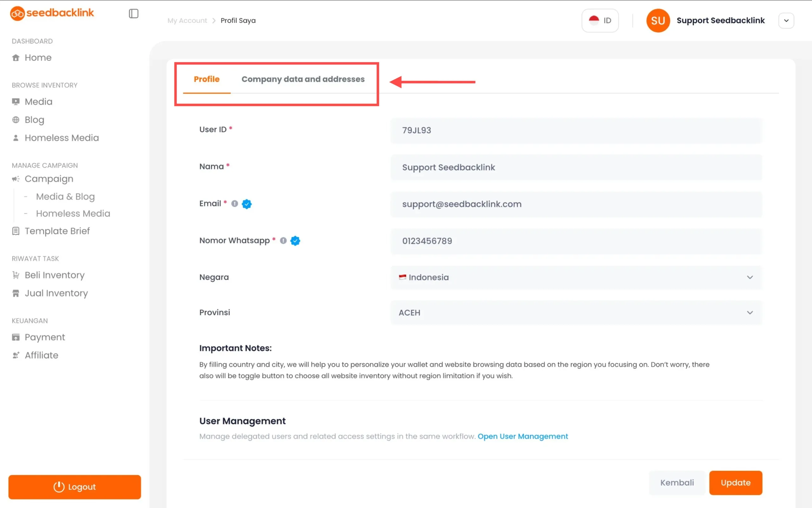
Task: Click the Important Notes heading
Action: tap(236, 348)
